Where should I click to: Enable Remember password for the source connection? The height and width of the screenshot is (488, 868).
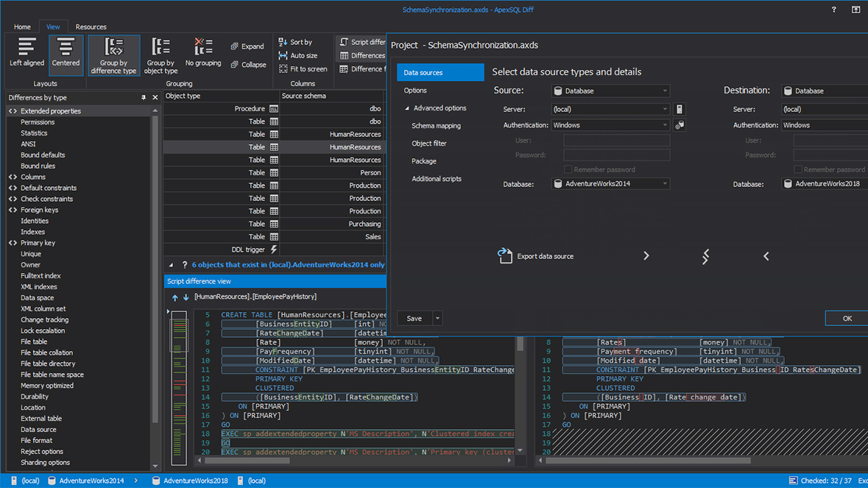coord(568,169)
